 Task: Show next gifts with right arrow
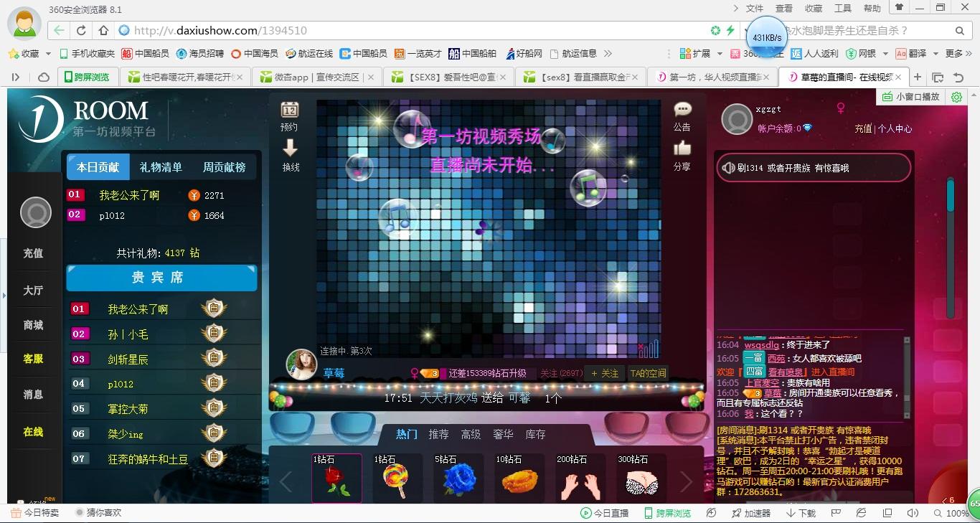[x=686, y=481]
